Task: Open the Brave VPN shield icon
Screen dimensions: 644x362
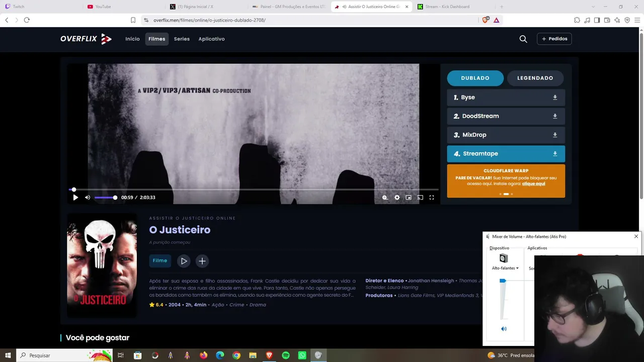Action: [627, 20]
